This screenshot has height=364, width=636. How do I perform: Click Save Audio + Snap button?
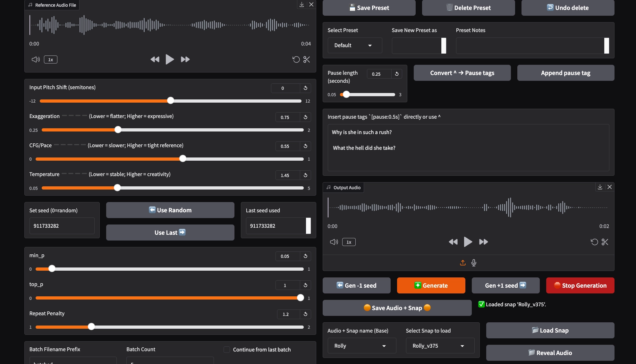(397, 308)
